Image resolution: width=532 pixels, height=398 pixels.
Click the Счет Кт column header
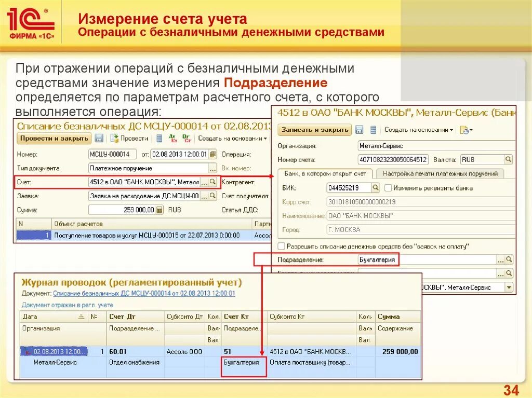pyautogui.click(x=244, y=317)
